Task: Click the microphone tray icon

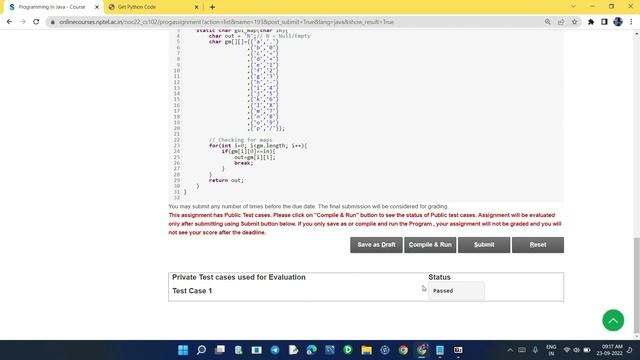Action: coord(535,350)
